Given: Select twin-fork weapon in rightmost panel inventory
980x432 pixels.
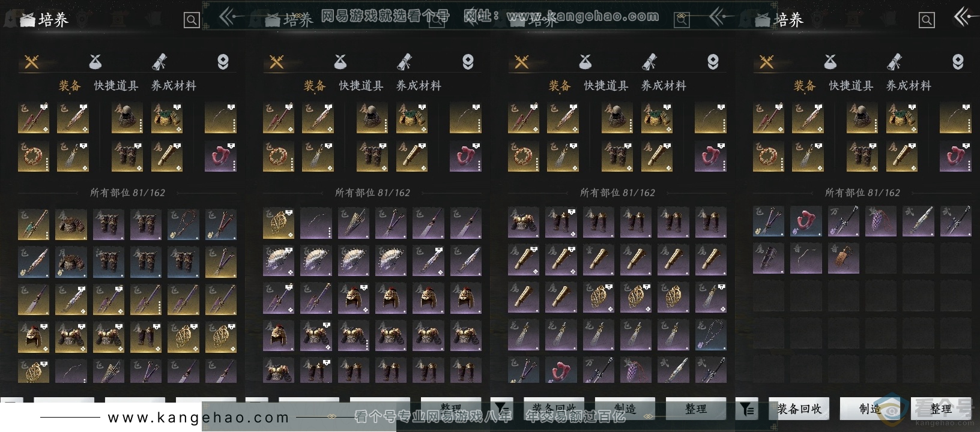Looking at the screenshot, I should click(769, 221).
